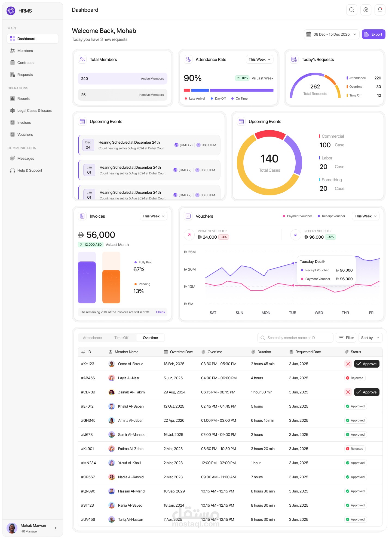This screenshot has width=392, height=539.
Task: Switch to the Time Off tab
Action: 121,338
